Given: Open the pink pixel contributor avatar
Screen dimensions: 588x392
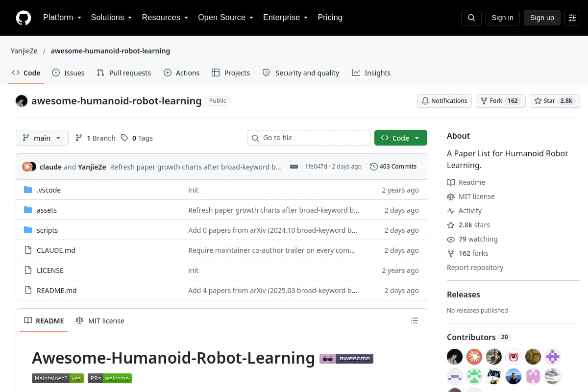Looking at the screenshot, I should (533, 376).
